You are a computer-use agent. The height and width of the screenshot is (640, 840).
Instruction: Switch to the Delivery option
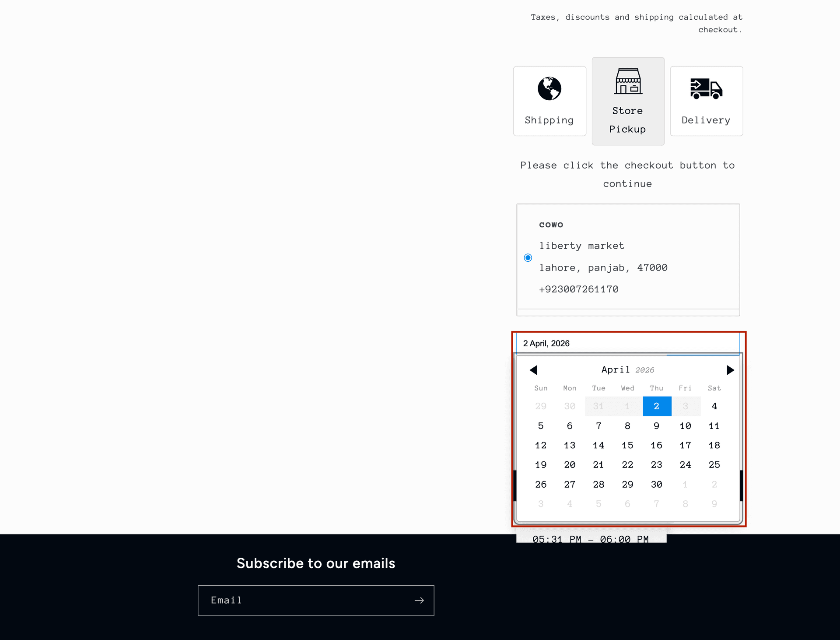[706, 101]
